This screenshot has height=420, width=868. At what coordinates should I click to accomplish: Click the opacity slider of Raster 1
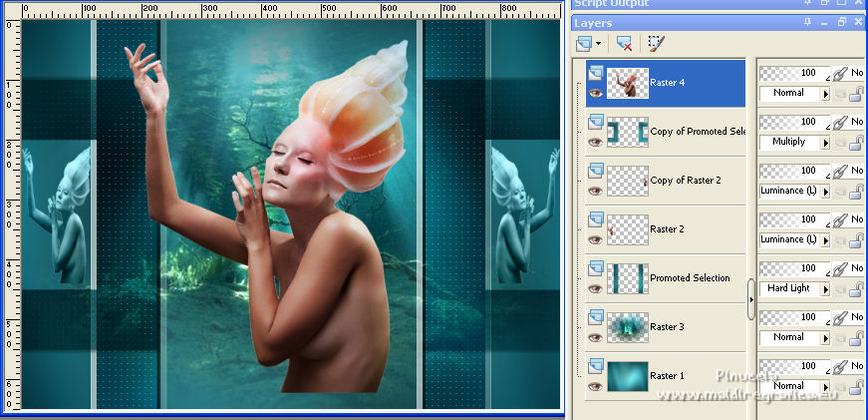point(795,366)
